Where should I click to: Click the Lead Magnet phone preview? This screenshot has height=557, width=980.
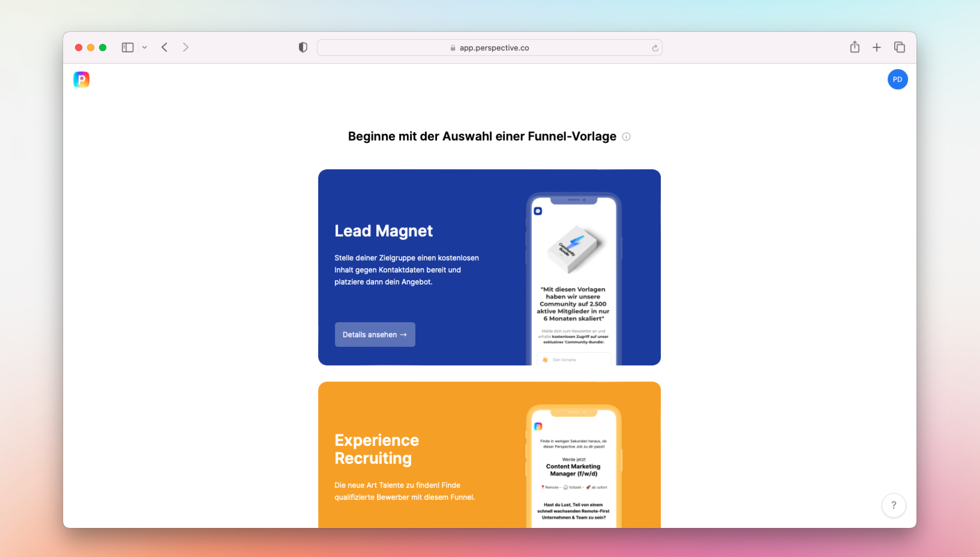point(573,279)
